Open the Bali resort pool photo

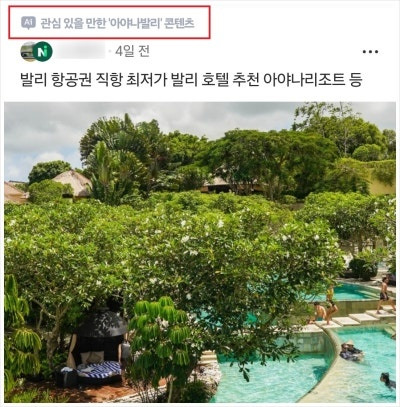(200, 252)
